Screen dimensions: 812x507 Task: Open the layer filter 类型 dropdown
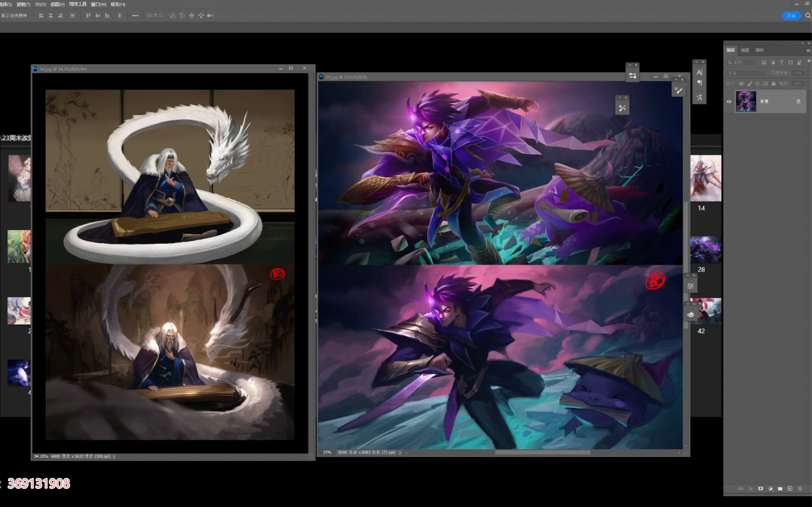coord(741,62)
